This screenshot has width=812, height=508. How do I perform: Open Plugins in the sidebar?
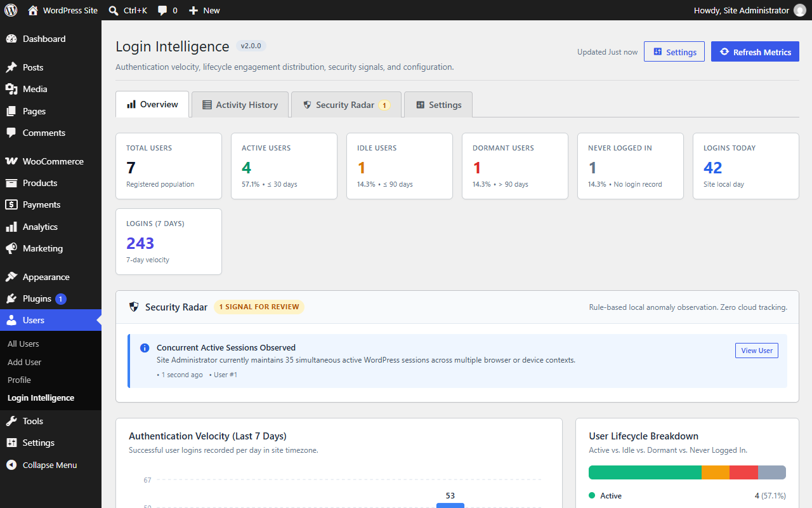click(x=51, y=298)
